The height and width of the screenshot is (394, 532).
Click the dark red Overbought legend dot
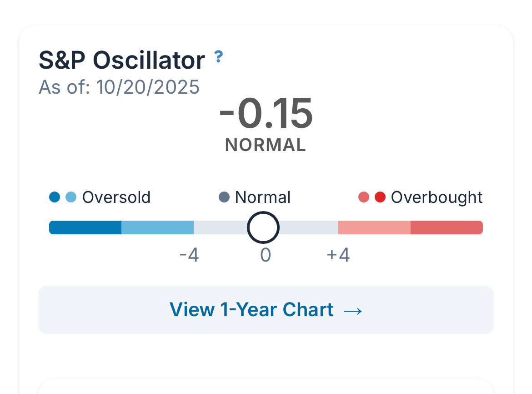click(x=380, y=197)
